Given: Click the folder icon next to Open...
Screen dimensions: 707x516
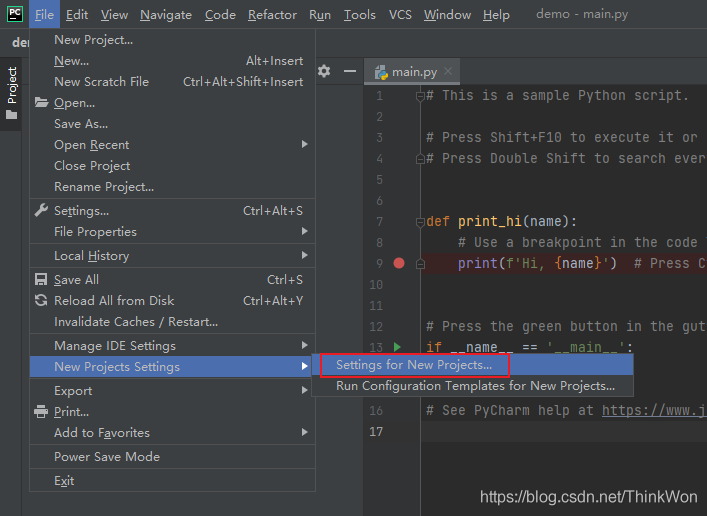Looking at the screenshot, I should (41, 103).
